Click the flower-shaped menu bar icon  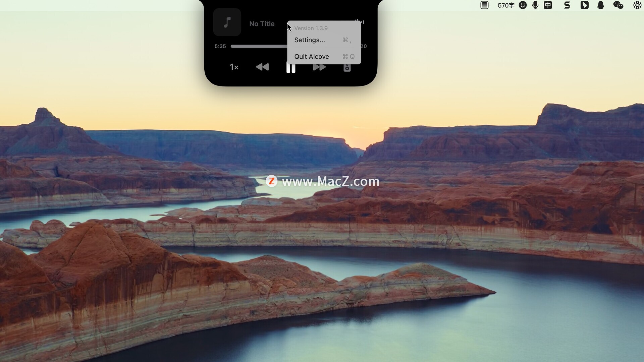[x=637, y=5]
